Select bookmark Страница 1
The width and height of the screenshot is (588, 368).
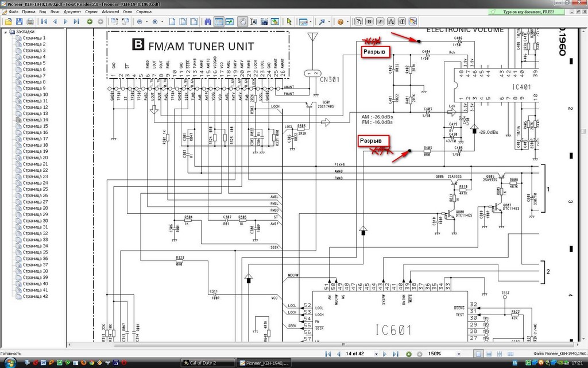[x=34, y=38]
